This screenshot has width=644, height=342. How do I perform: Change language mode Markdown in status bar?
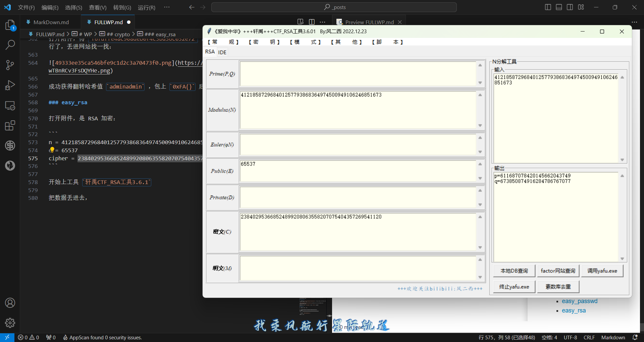pos(613,338)
